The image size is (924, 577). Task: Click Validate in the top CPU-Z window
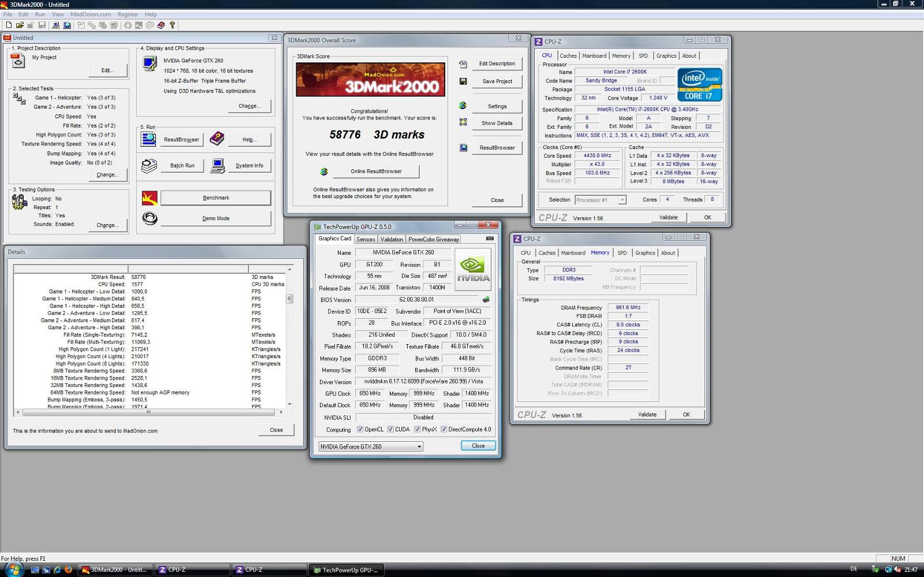click(x=668, y=218)
